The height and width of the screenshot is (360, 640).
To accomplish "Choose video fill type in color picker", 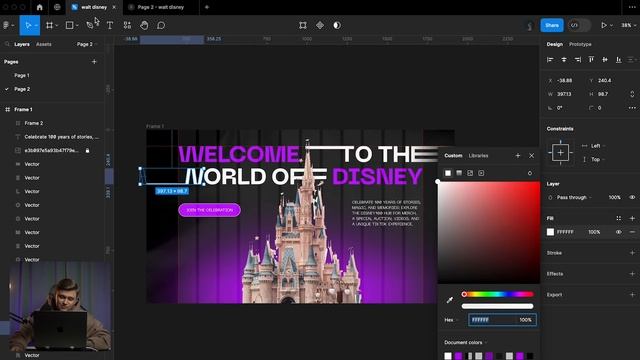I will [x=481, y=173].
